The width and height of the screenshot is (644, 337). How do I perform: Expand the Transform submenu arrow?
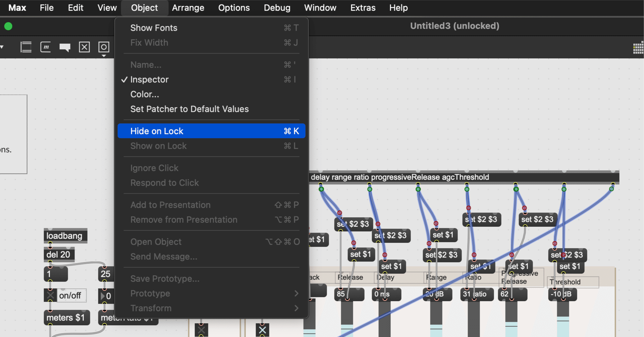pos(296,308)
